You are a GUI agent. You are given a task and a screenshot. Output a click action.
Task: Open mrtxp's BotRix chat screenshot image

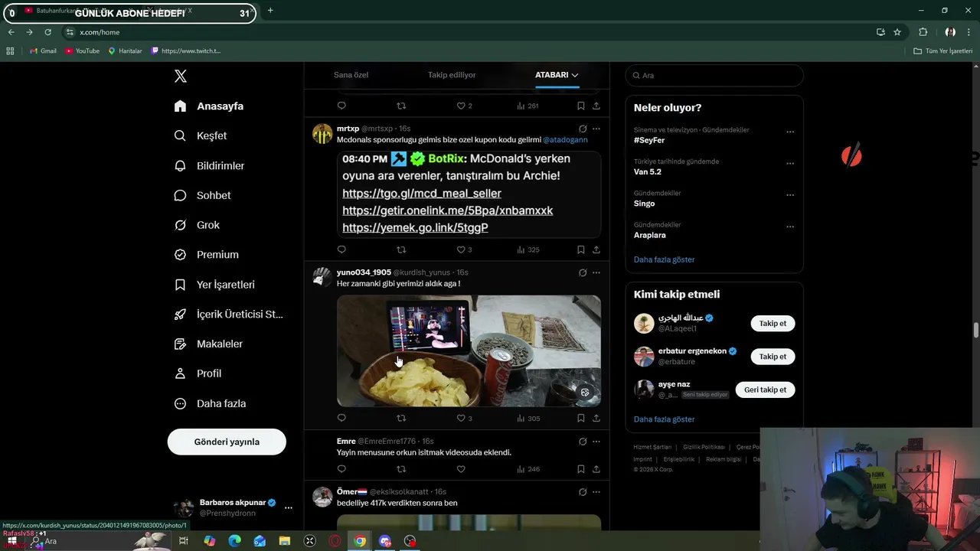[469, 194]
